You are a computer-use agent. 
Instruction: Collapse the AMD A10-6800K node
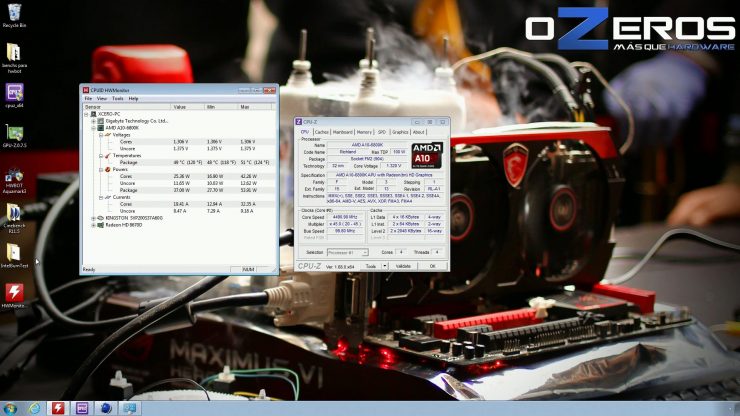[x=93, y=128]
